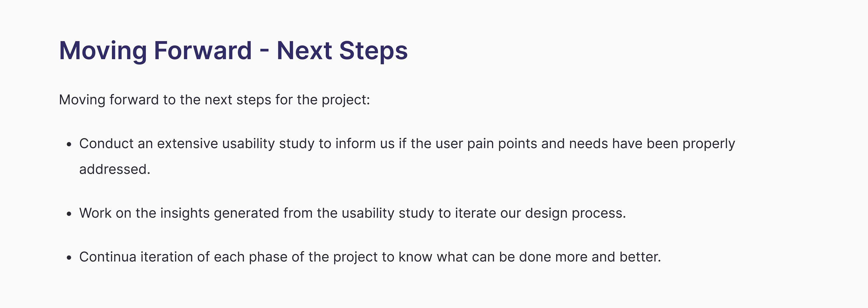The image size is (868, 308).
Task: Click the bullet dot before "Work on"
Action: coord(69,214)
